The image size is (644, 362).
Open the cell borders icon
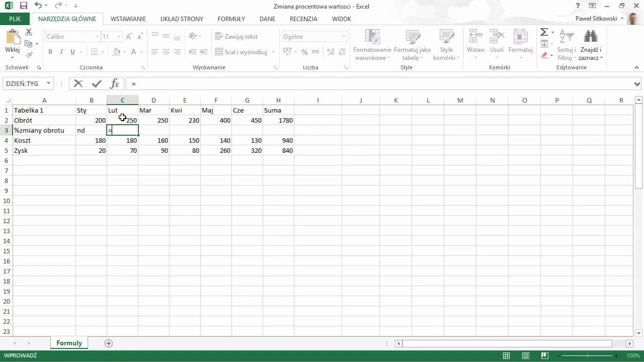coord(94,52)
